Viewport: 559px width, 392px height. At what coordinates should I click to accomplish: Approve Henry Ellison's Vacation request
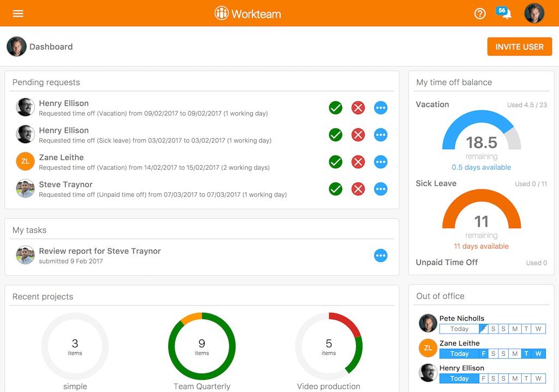[336, 108]
